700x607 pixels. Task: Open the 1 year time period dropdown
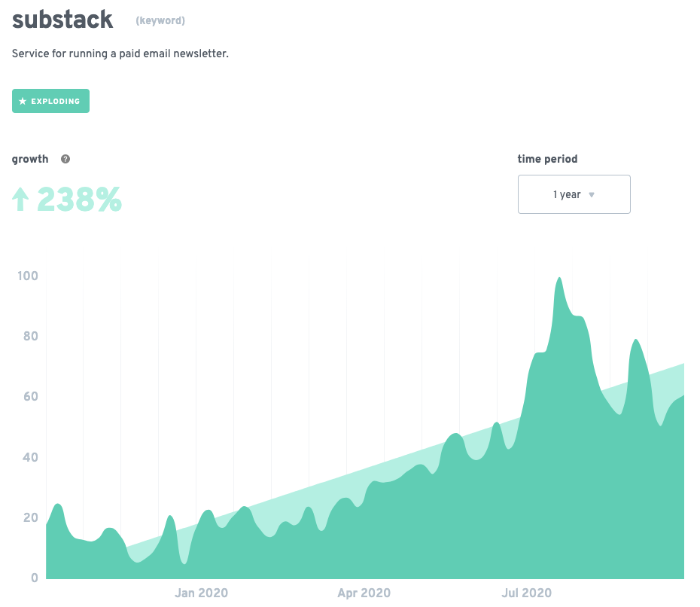[574, 194]
